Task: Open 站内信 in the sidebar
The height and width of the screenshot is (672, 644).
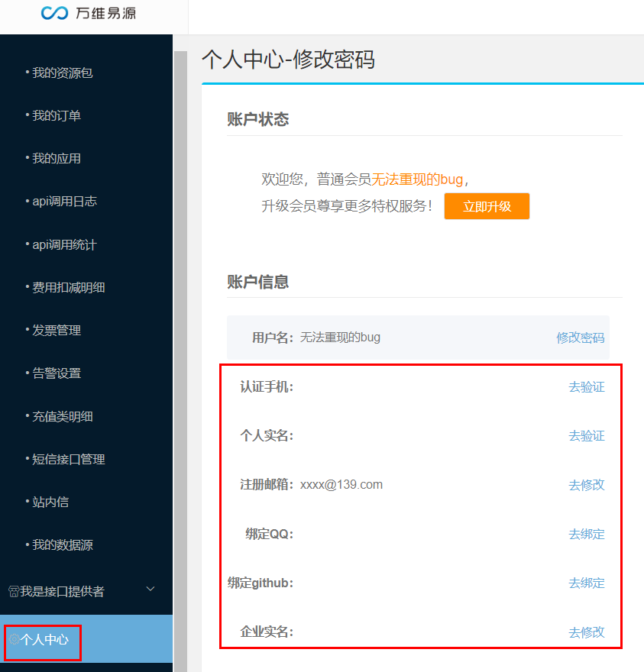Action: (50, 502)
